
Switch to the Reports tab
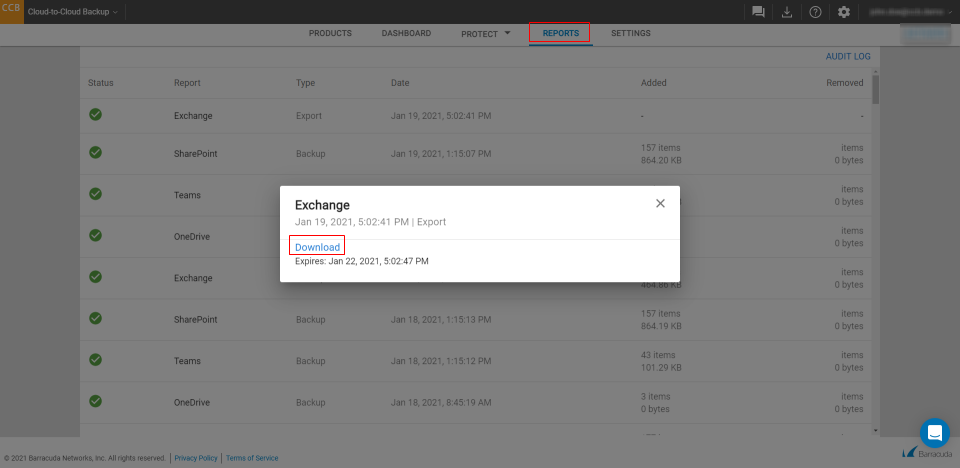[x=561, y=33]
